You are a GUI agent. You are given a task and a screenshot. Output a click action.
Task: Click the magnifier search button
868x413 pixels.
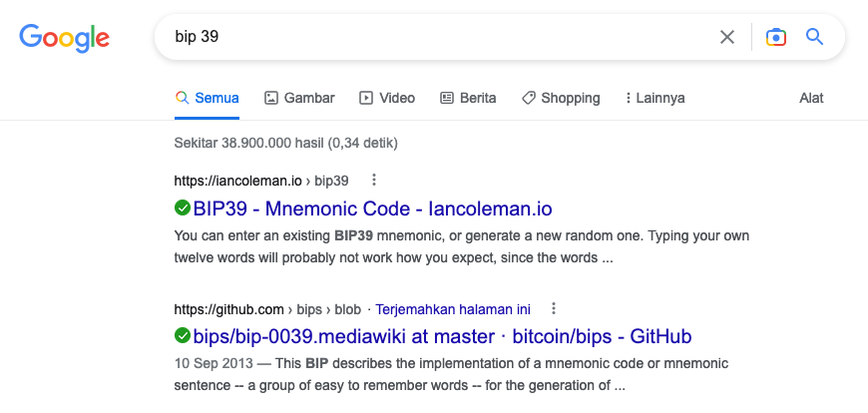coord(814,37)
